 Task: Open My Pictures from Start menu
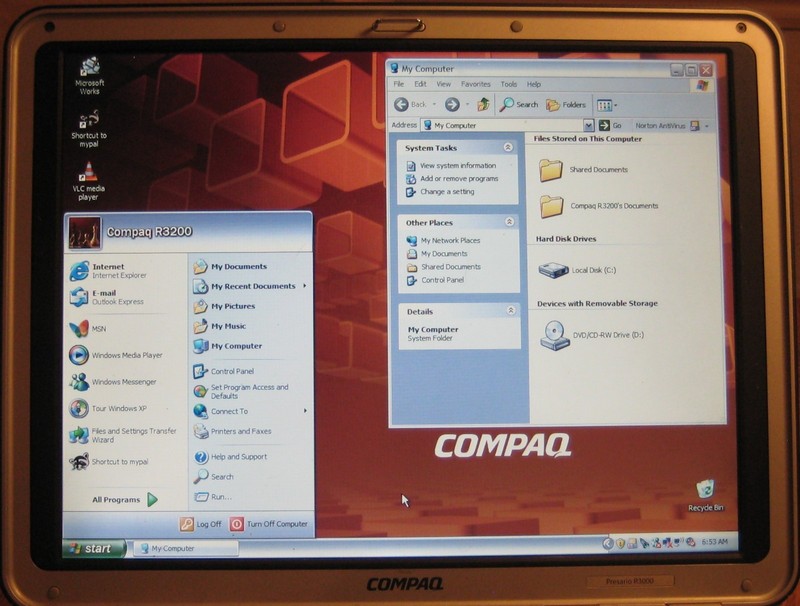click(224, 306)
